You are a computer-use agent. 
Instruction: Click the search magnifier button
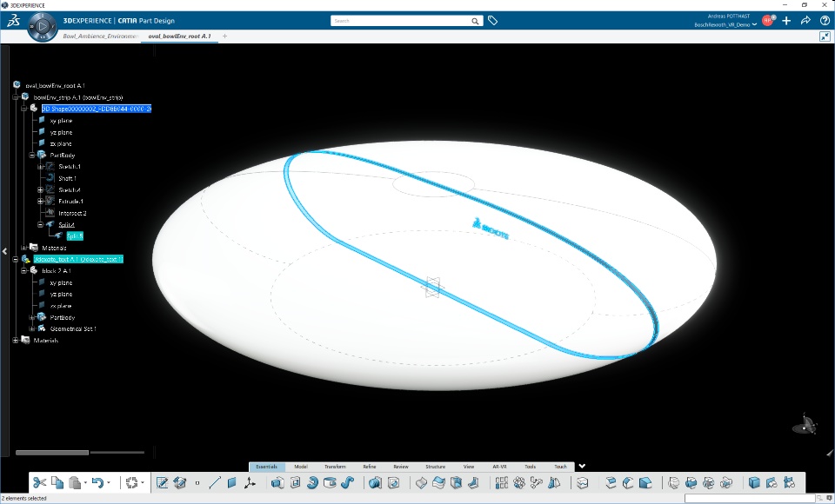475,21
